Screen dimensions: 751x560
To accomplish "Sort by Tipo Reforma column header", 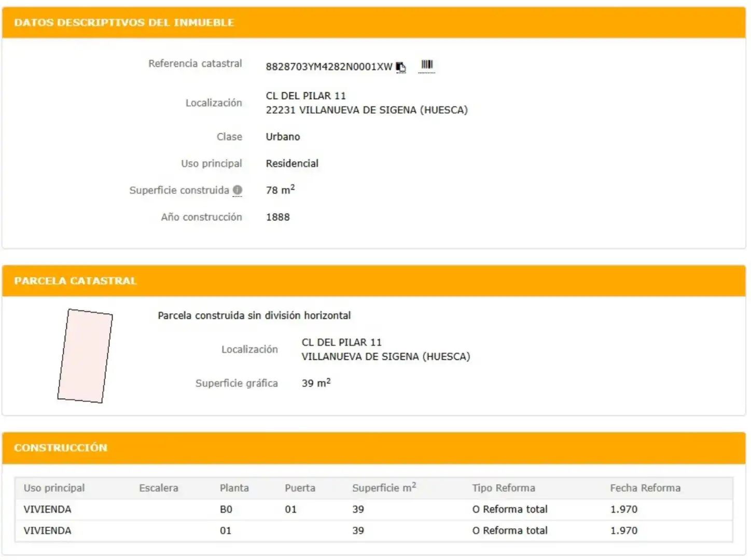I will click(504, 488).
